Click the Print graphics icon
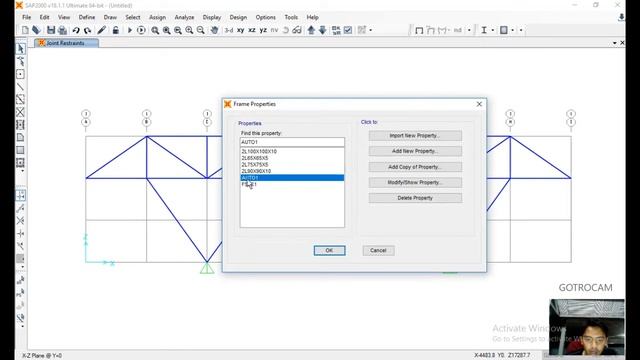Image resolution: width=640 pixels, height=360 pixels. (62, 30)
